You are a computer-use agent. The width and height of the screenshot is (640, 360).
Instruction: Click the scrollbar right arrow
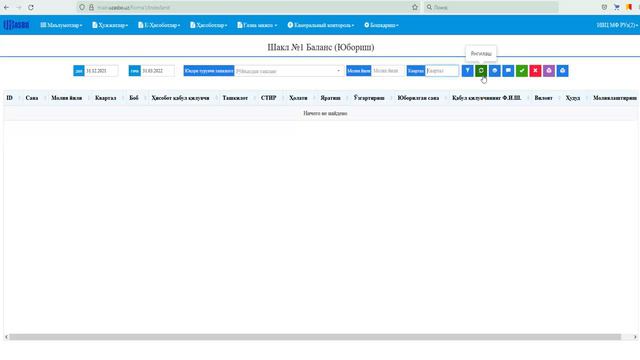635,337
